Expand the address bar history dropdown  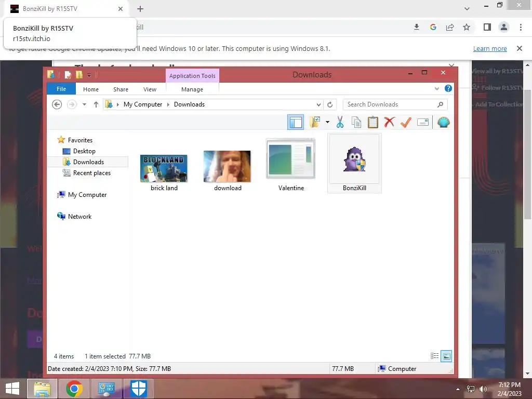318,104
